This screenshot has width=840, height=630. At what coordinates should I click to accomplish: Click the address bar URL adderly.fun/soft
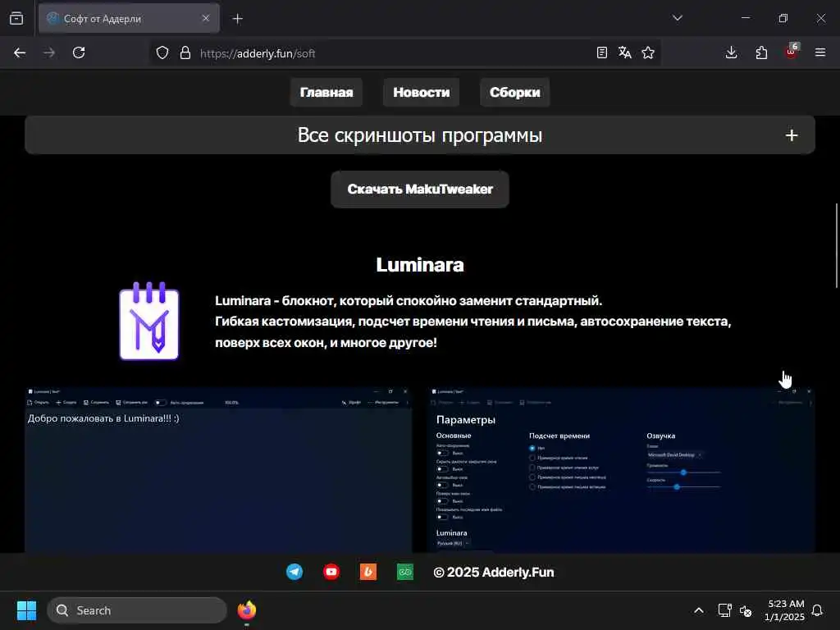[257, 53]
